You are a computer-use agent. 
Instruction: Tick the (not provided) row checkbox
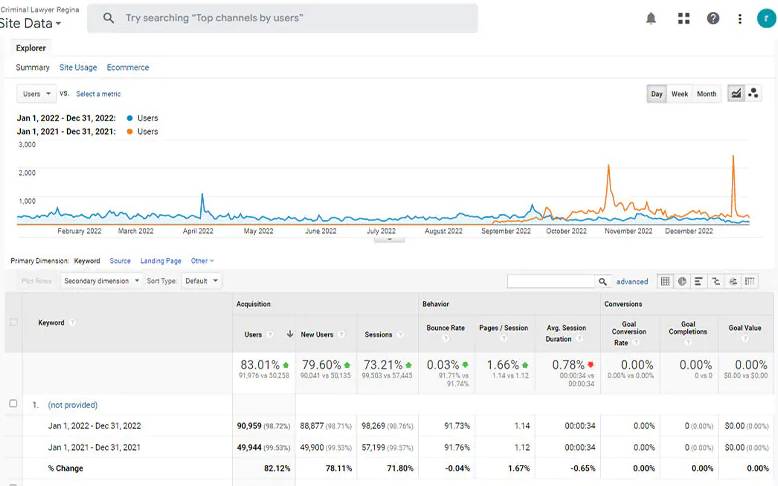(13, 404)
